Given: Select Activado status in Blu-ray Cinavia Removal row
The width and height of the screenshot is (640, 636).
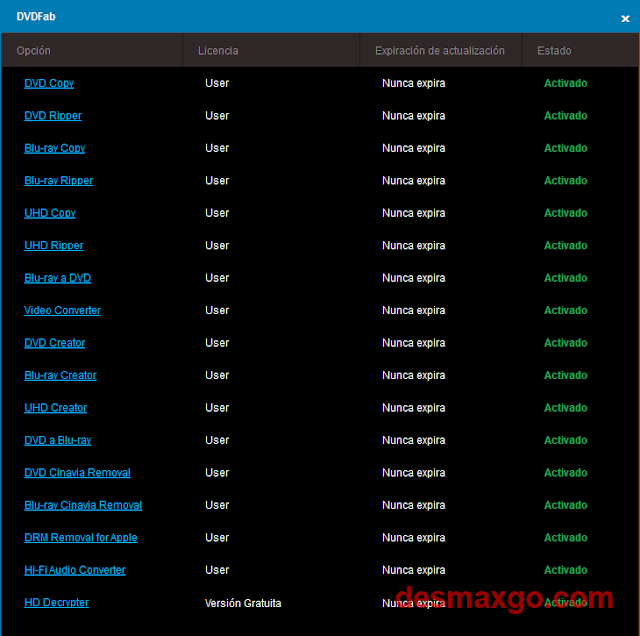Looking at the screenshot, I should pyautogui.click(x=566, y=505).
